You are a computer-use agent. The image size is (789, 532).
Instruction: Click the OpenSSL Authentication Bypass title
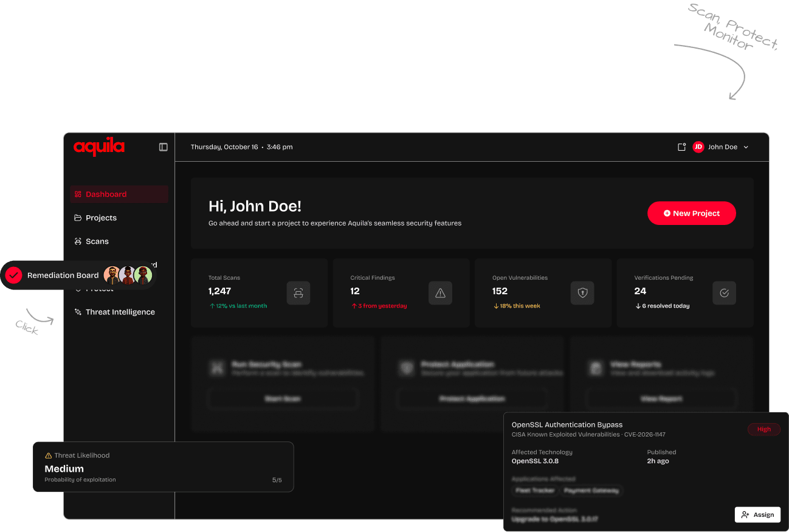coord(567,425)
